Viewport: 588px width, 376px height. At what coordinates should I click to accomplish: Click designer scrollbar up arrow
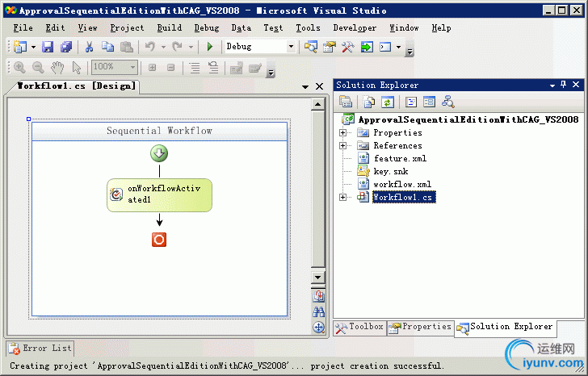click(318, 104)
